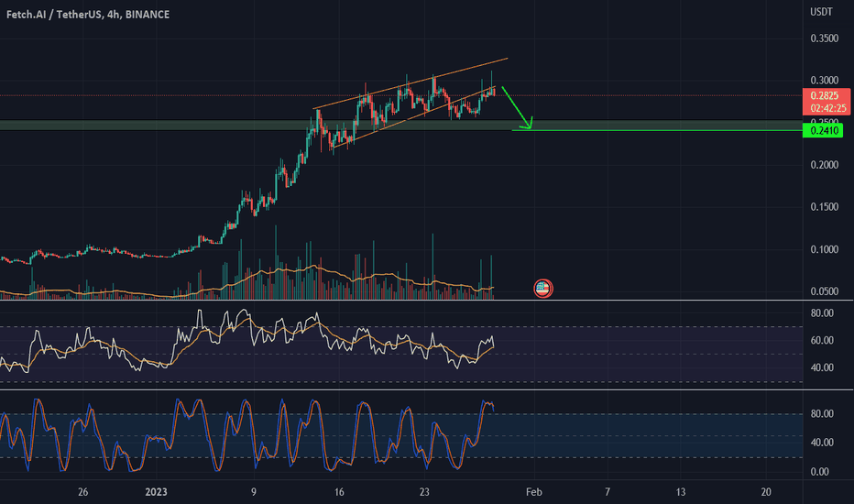Click the Fetch.AI / TetherUS chart title
Image resolution: width=854 pixels, height=504 pixels.
(88, 15)
